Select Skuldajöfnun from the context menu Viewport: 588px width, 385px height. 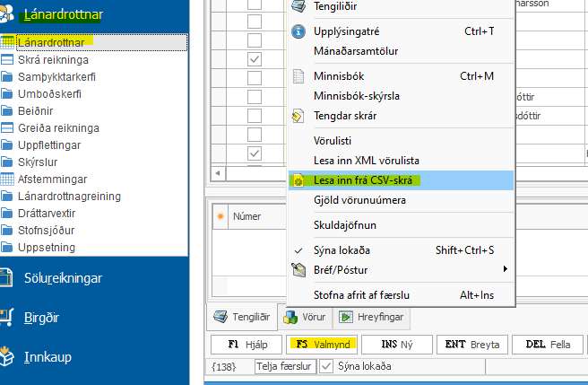(x=345, y=224)
